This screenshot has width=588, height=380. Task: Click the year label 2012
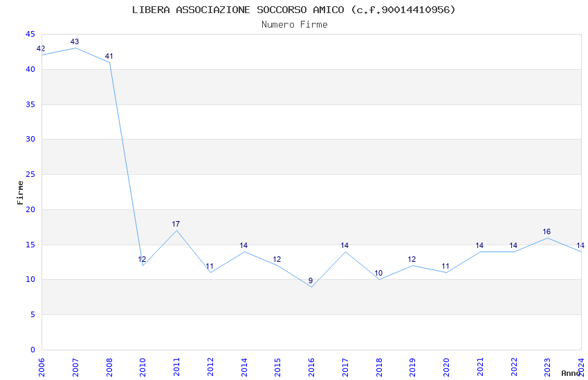tap(210, 368)
